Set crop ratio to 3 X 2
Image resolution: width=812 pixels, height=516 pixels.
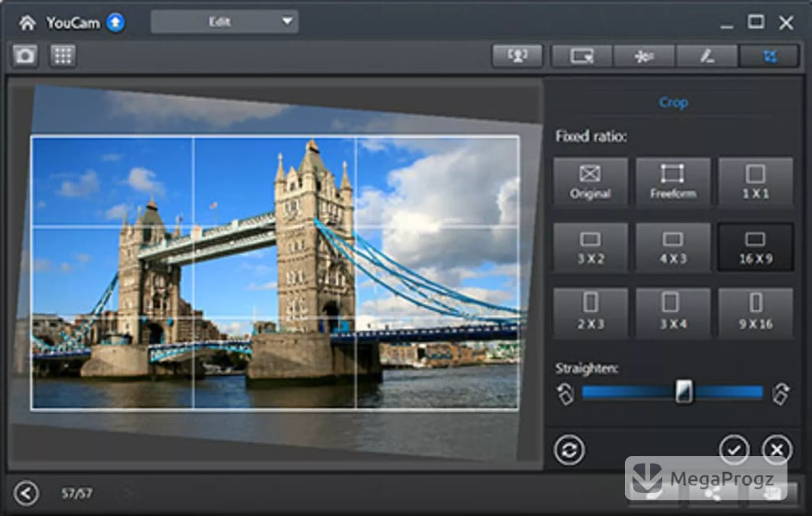coord(590,247)
